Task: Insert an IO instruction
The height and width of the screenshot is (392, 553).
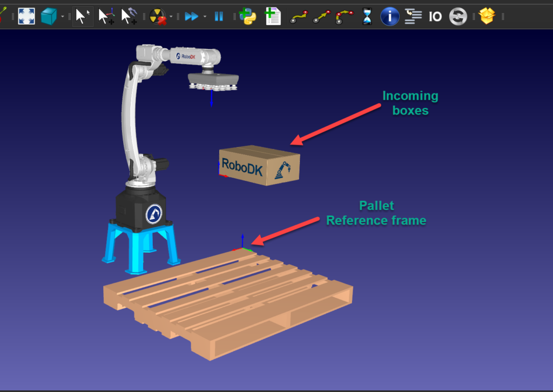Action: pos(435,16)
